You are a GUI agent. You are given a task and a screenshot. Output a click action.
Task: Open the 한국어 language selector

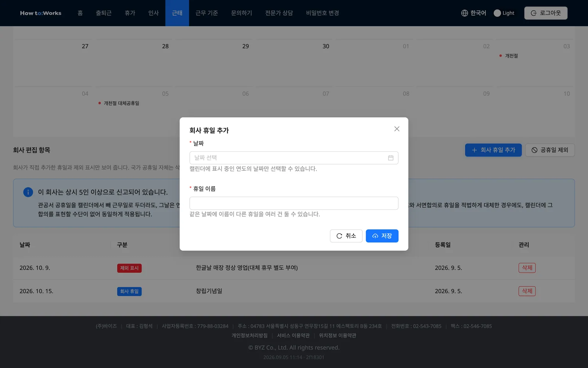tap(474, 13)
